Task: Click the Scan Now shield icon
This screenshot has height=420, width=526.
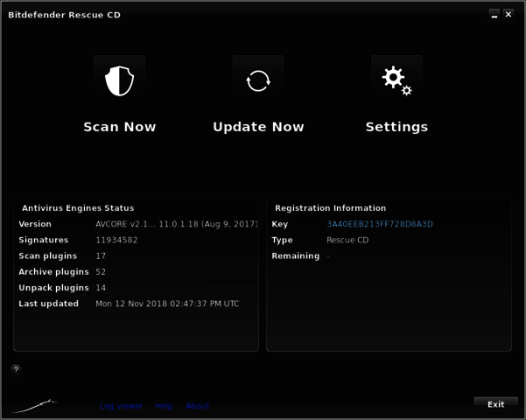Action: point(119,81)
